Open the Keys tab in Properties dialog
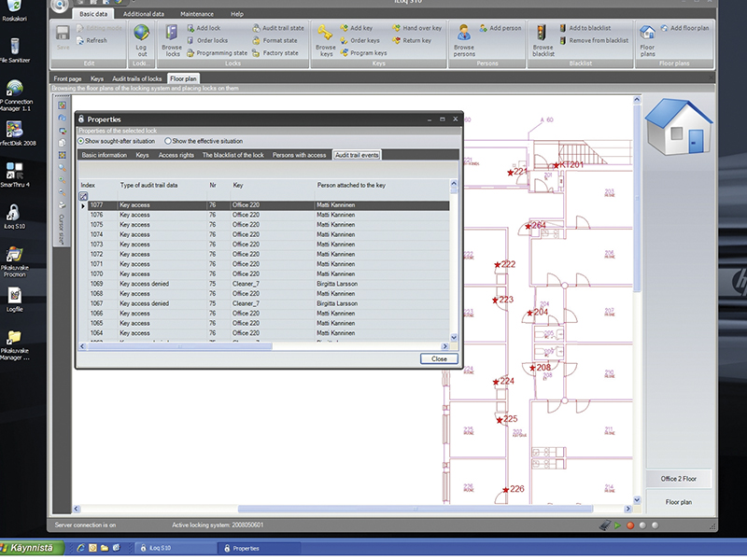Screen dimensions: 747x560 click(x=142, y=155)
